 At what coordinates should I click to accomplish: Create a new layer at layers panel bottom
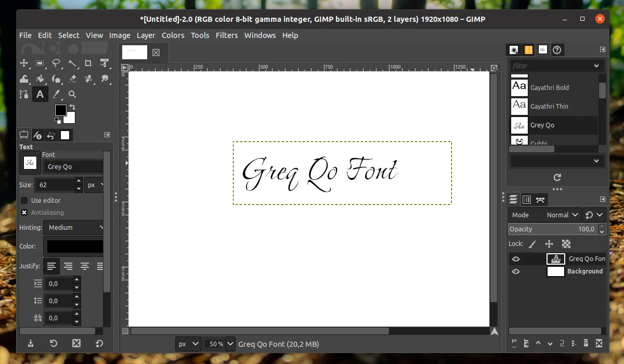click(x=514, y=343)
